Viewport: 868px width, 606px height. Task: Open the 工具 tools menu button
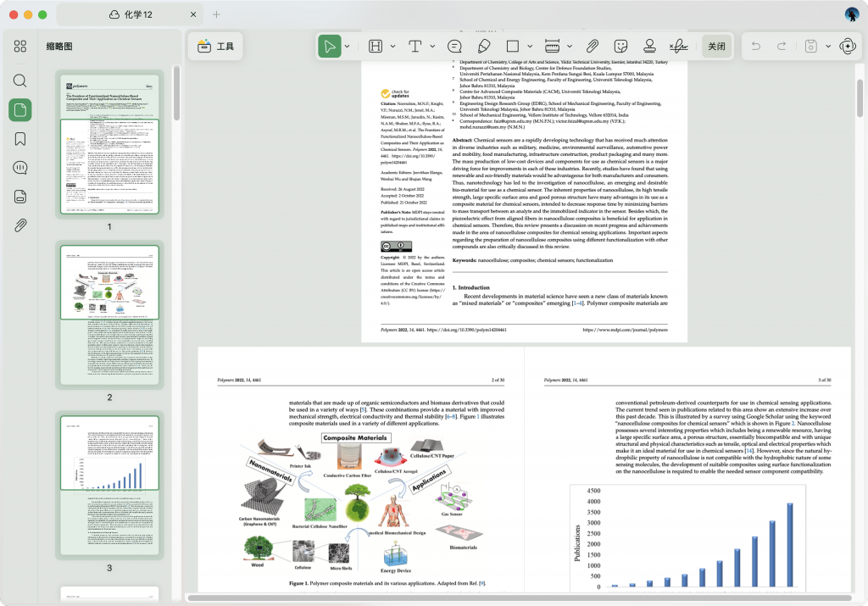[215, 47]
